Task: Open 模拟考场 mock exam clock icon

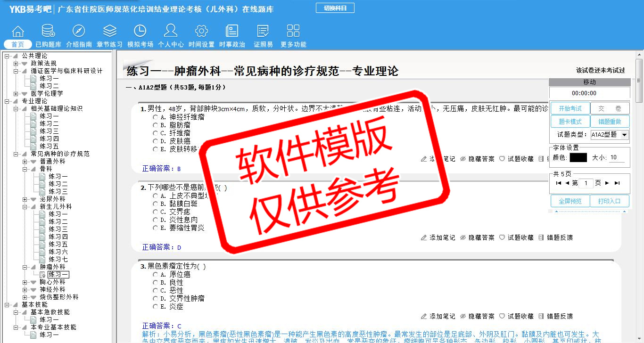Action: click(x=140, y=32)
